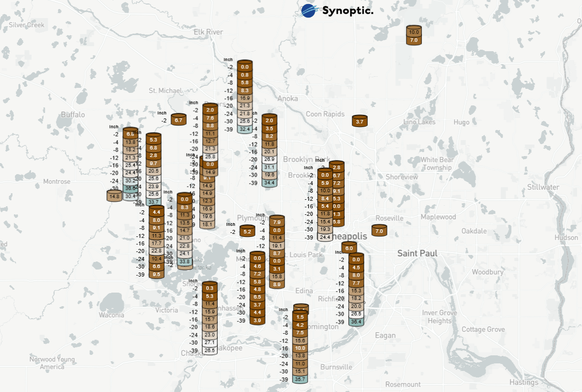Viewport: 582px width, 392px height.
Task: Click the Synoptic logo
Action: point(337,11)
